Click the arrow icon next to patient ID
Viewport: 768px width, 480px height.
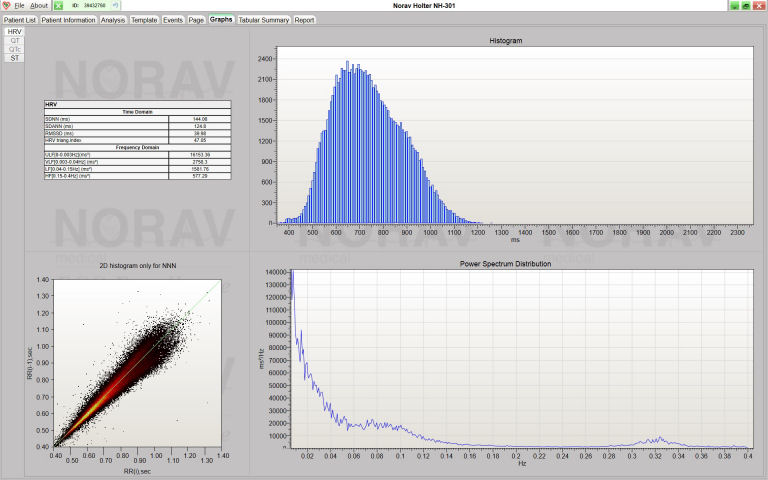[118, 6]
